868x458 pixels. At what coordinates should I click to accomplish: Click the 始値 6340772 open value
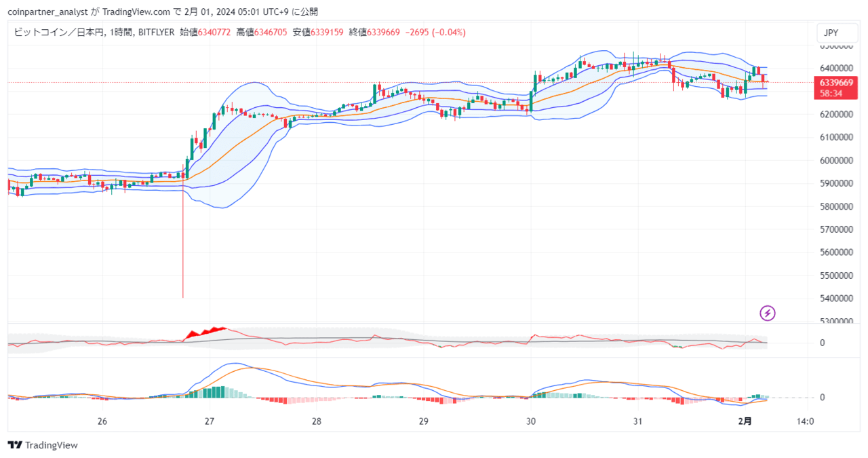point(205,32)
